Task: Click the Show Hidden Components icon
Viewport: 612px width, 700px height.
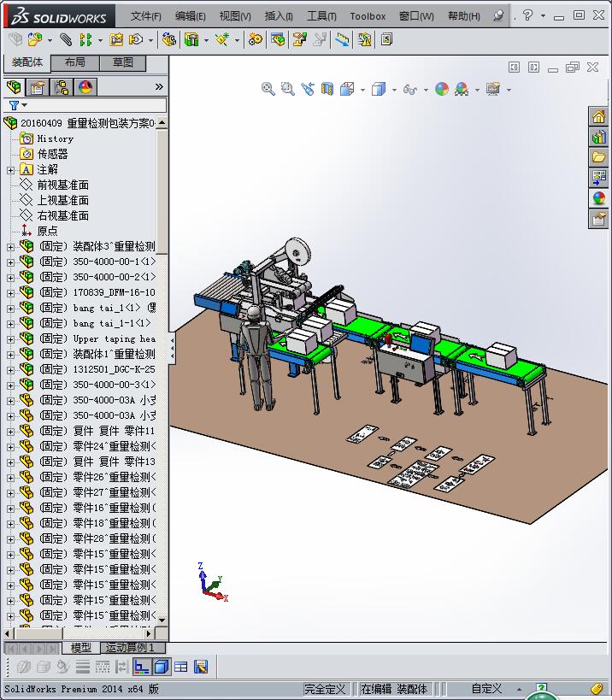Action: [x=168, y=39]
